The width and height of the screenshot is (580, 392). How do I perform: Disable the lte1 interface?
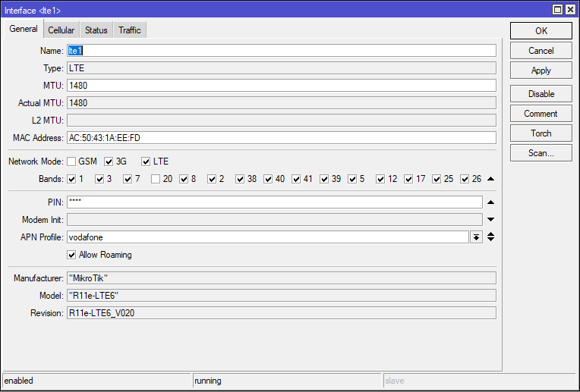coord(541,94)
